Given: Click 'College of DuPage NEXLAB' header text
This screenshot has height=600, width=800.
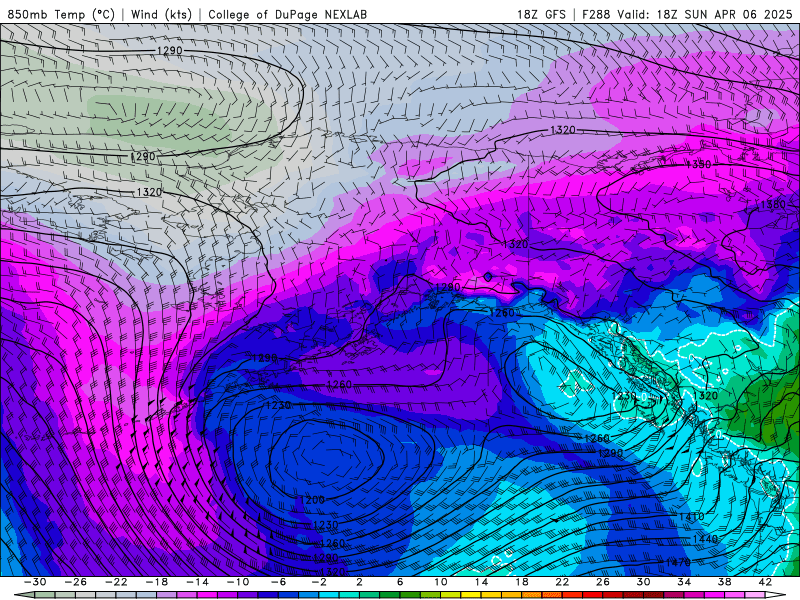Looking at the screenshot, I should pos(287,14).
